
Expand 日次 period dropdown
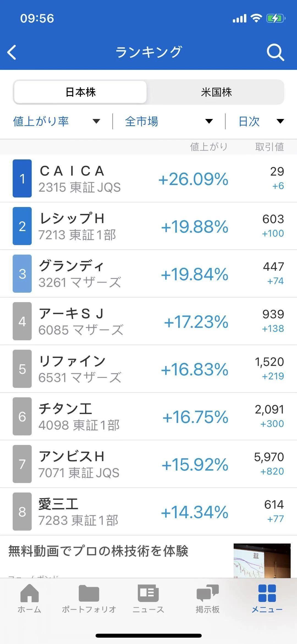(261, 121)
